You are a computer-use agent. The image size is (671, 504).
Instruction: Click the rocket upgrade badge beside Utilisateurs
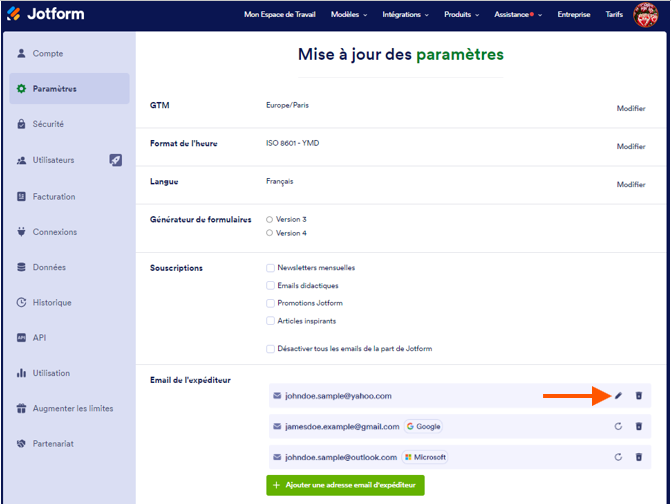pyautogui.click(x=116, y=160)
